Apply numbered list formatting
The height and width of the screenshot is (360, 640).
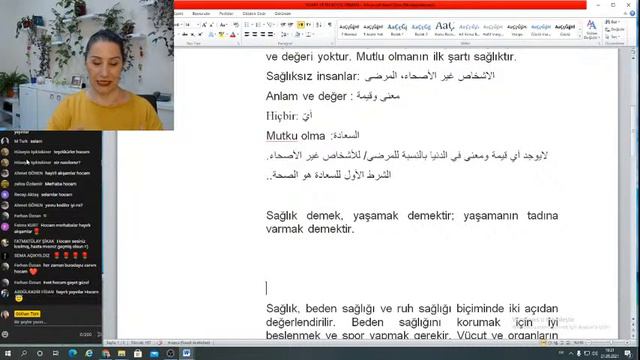pyautogui.click(x=258, y=25)
